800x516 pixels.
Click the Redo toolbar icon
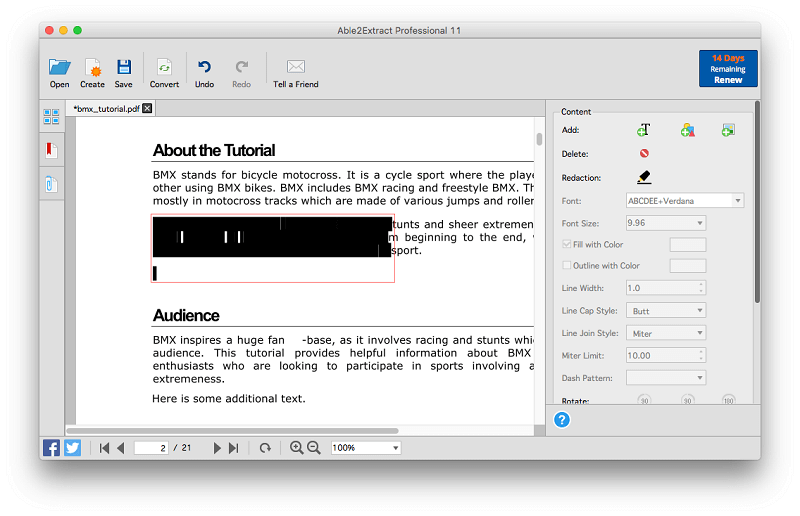241,73
